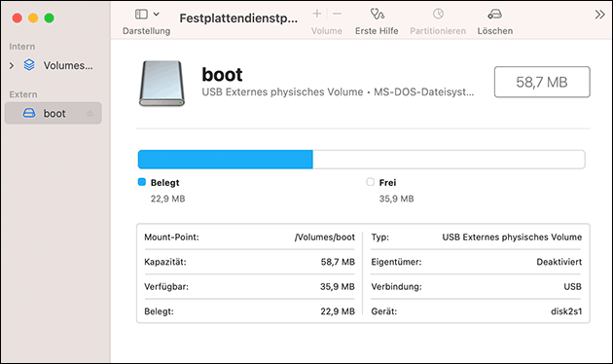This screenshot has height=364, width=613.
Task: Click the boot volume title heading
Action: (222, 74)
